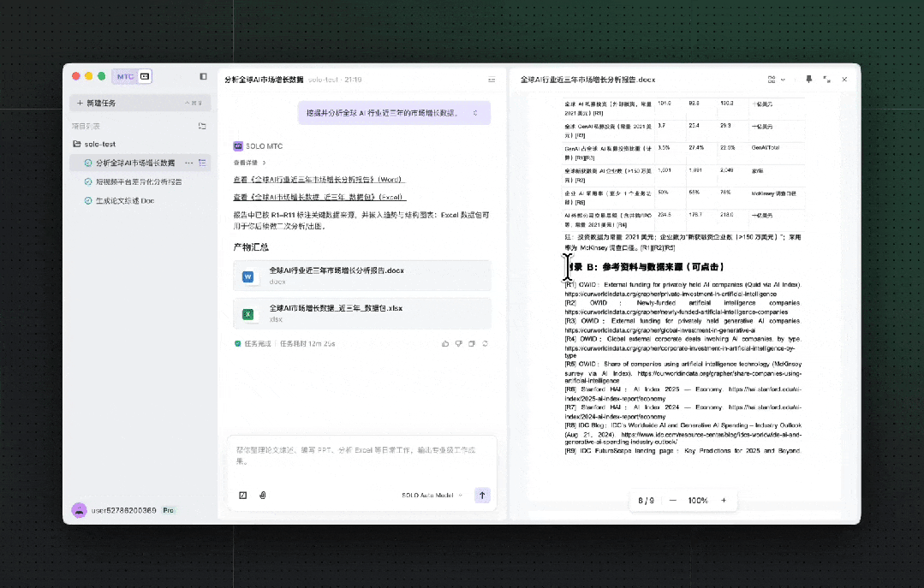Viewport: 924px width, 588px height.
Task: Expand the user prompt message bubble
Action: [475, 113]
